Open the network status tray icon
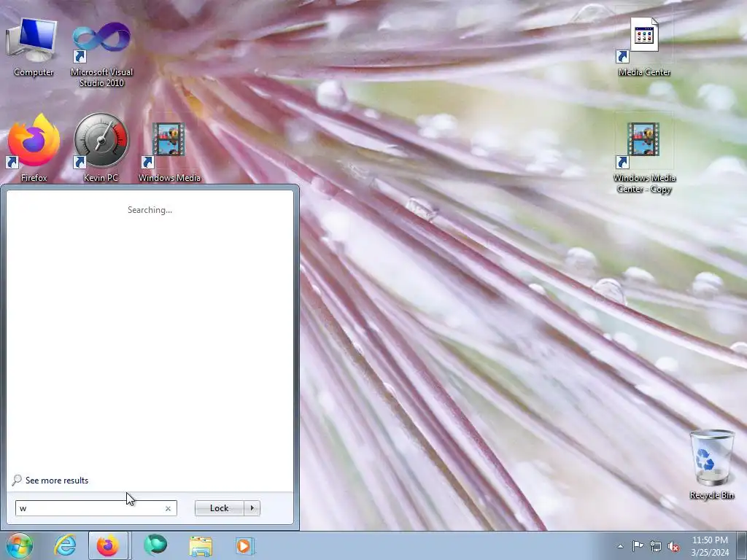747x560 pixels. (656, 546)
